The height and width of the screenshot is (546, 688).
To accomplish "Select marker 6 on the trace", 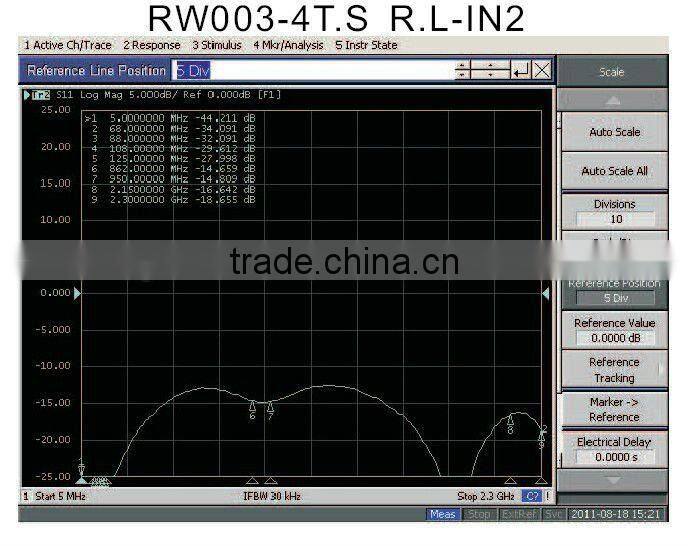I will (x=252, y=410).
